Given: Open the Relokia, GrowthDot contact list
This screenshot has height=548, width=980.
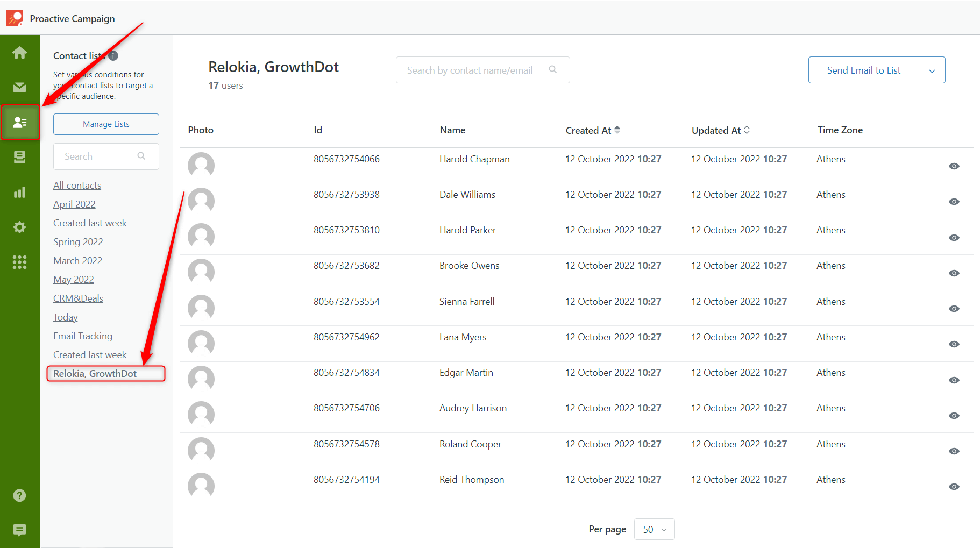Looking at the screenshot, I should coord(95,373).
